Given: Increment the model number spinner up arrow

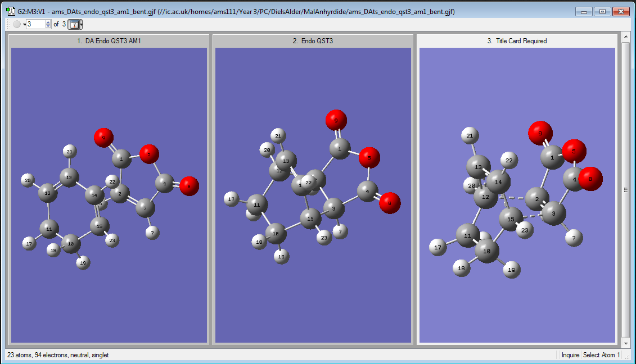Looking at the screenshot, I should pos(48,22).
